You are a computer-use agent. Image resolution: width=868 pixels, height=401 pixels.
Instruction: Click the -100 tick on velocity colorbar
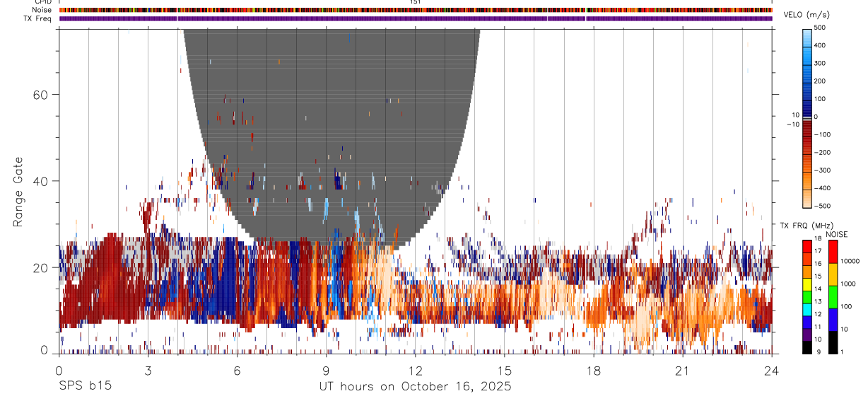click(823, 135)
